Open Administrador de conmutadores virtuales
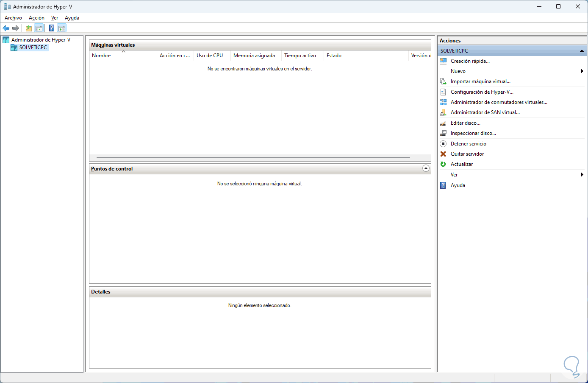Screen dimensions: 588x383 coord(499,102)
